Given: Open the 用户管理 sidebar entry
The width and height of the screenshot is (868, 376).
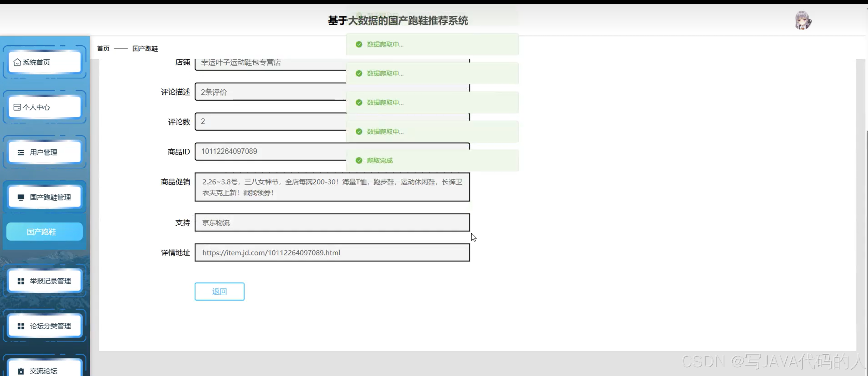Looking at the screenshot, I should click(x=44, y=152).
